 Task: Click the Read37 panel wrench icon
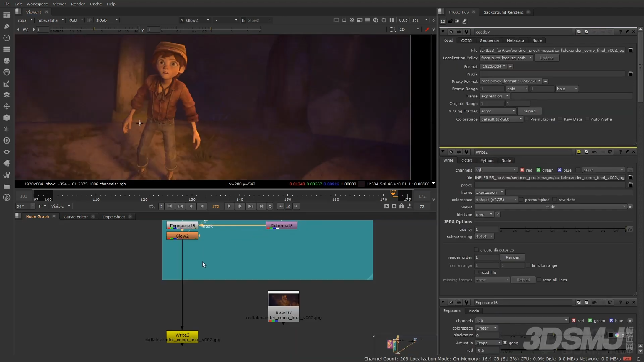(x=466, y=32)
